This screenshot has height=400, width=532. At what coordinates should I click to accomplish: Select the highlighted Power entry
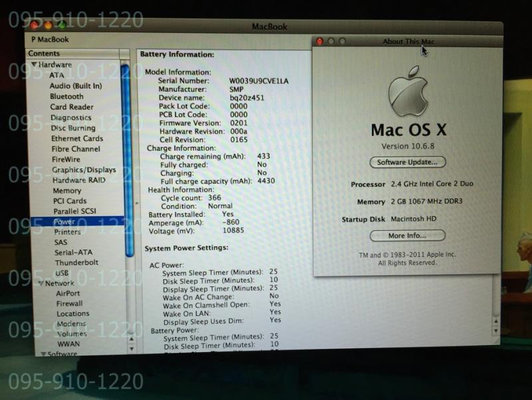[x=77, y=222]
